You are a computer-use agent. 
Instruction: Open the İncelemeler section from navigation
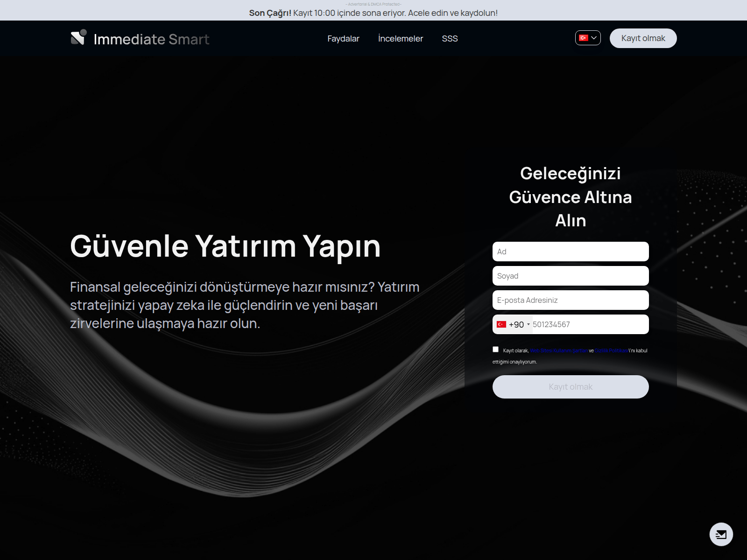[x=400, y=38]
